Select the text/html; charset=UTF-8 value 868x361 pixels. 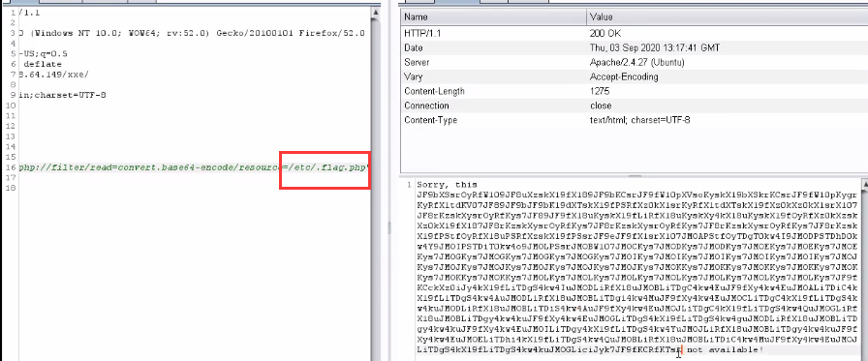click(727, 119)
